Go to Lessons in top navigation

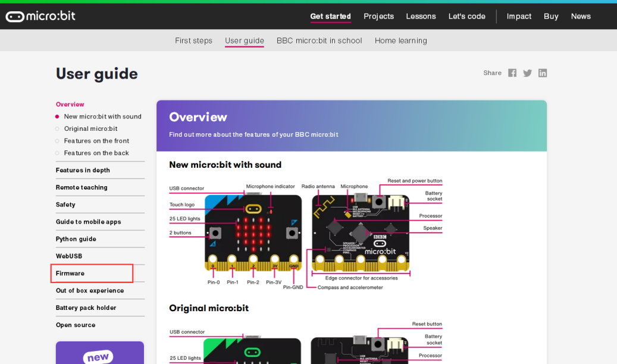(421, 16)
